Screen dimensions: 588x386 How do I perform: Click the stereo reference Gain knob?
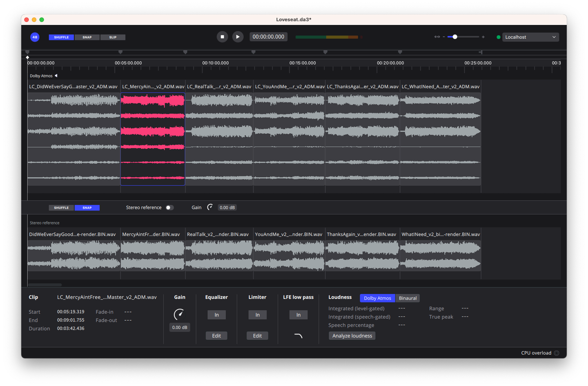210,207
